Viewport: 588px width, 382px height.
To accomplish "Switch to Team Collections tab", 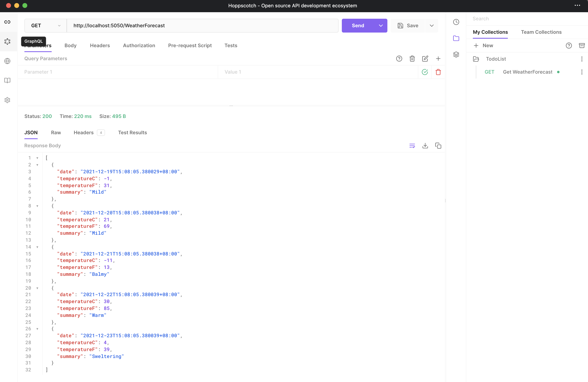I will coord(541,32).
